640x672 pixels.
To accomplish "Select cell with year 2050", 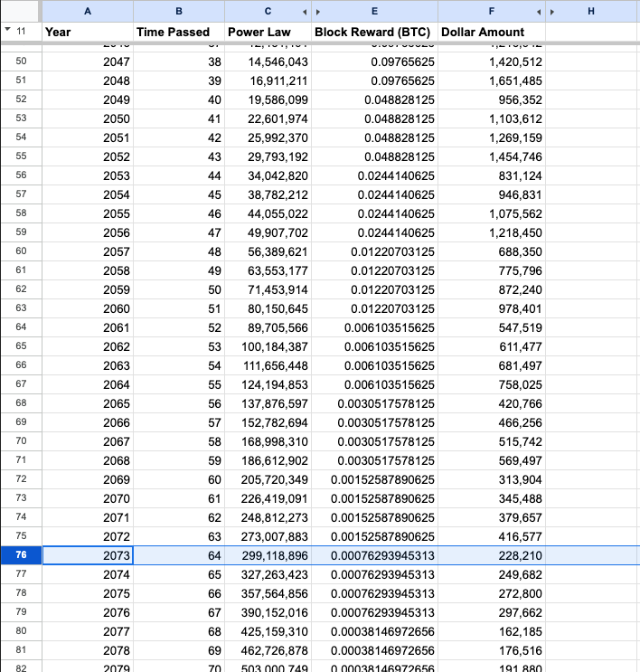I will point(88,118).
